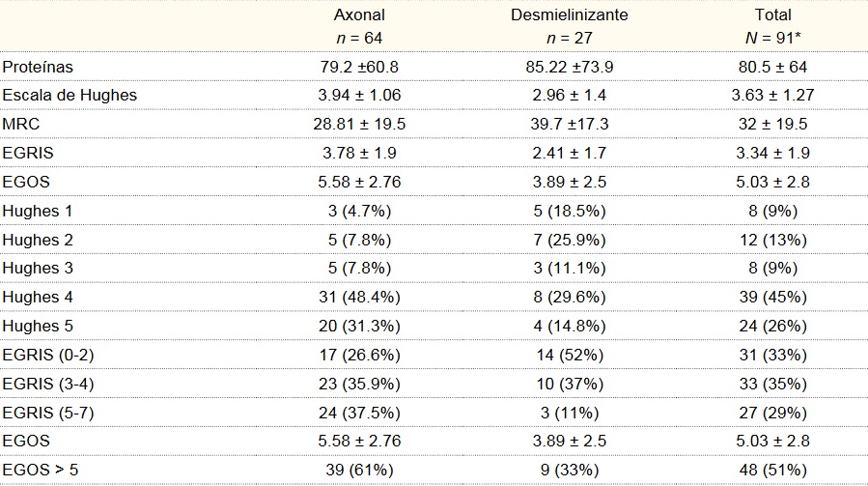Click the "Hughes 4" row label
This screenshot has width=868, height=486.
[38, 298]
